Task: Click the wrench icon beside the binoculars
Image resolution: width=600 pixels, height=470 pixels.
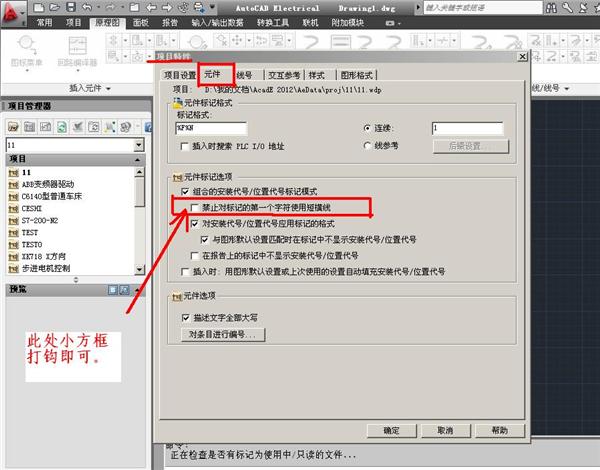Action: pyautogui.click(x=567, y=8)
